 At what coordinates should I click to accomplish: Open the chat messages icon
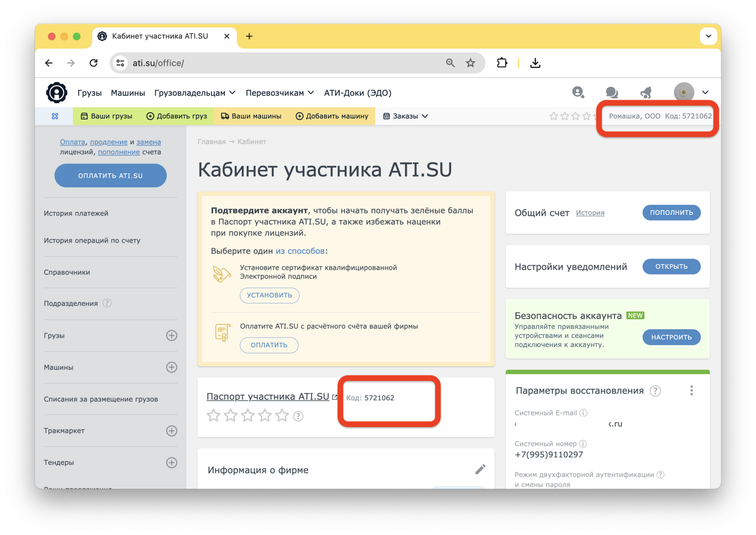pos(612,93)
